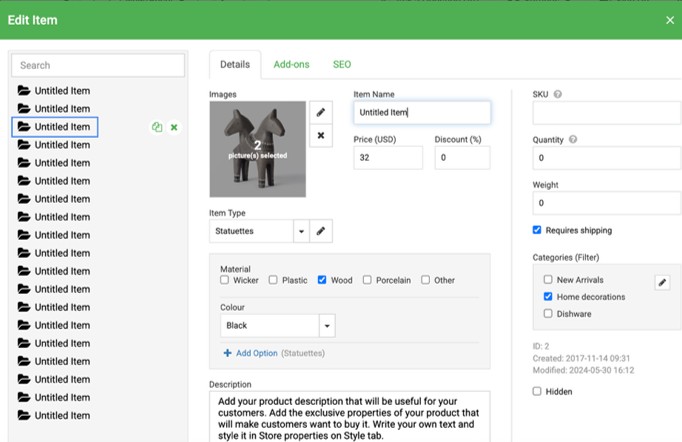Click the edit pencil beside Categories
Image resolution: width=682 pixels, height=442 pixels.
tap(662, 283)
